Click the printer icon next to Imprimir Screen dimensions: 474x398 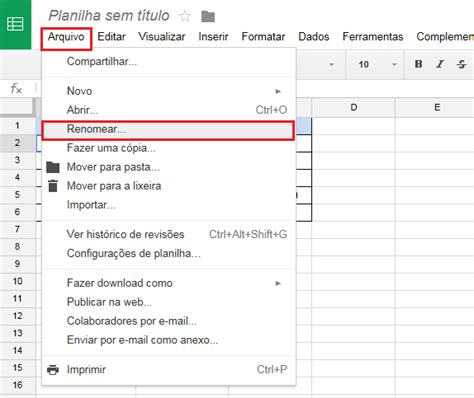(x=53, y=370)
